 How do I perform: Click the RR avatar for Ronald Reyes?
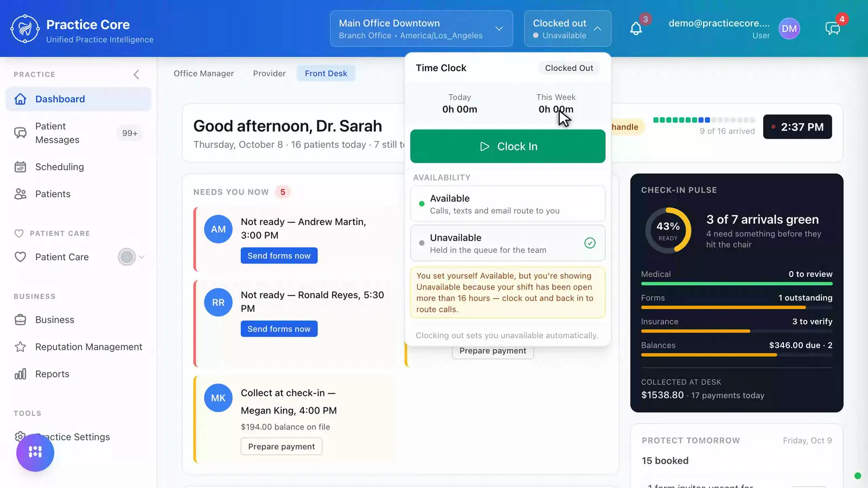pyautogui.click(x=218, y=303)
